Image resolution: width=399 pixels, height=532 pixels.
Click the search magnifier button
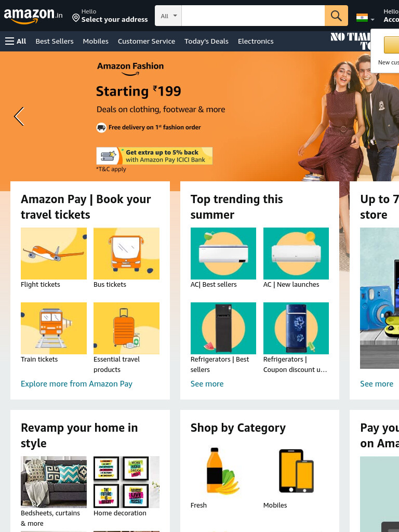(336, 16)
